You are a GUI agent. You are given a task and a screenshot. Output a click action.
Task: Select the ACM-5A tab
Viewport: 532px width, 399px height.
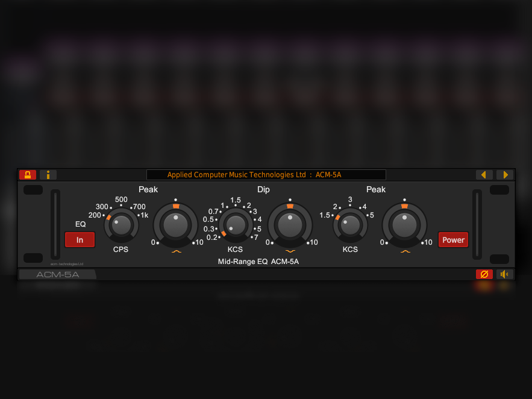[57, 275]
